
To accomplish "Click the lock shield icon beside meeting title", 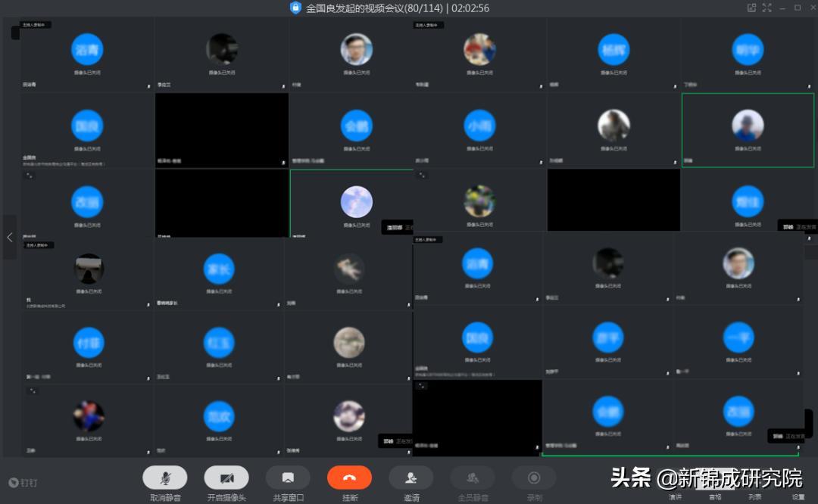I will tap(295, 8).
